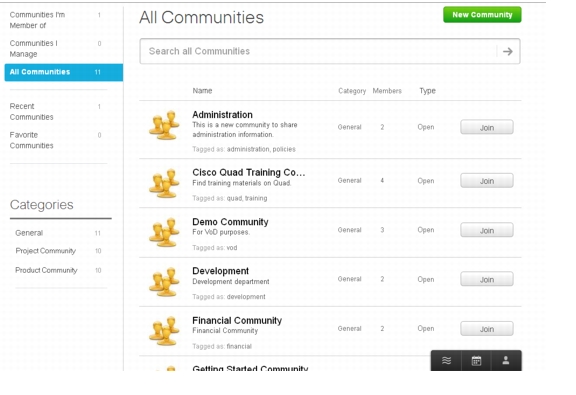Click the Financial Community group icon
Image resolution: width=576 pixels, height=395 pixels.
(x=164, y=331)
